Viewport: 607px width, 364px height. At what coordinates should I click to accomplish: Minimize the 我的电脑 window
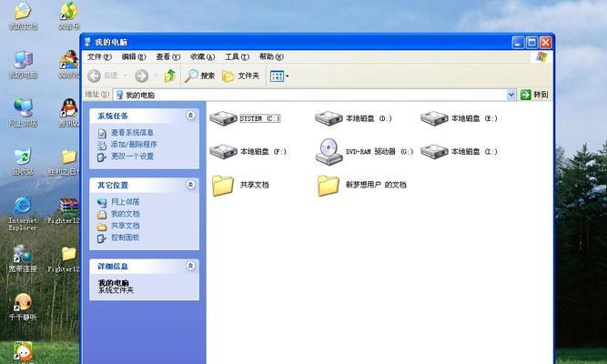pos(518,42)
